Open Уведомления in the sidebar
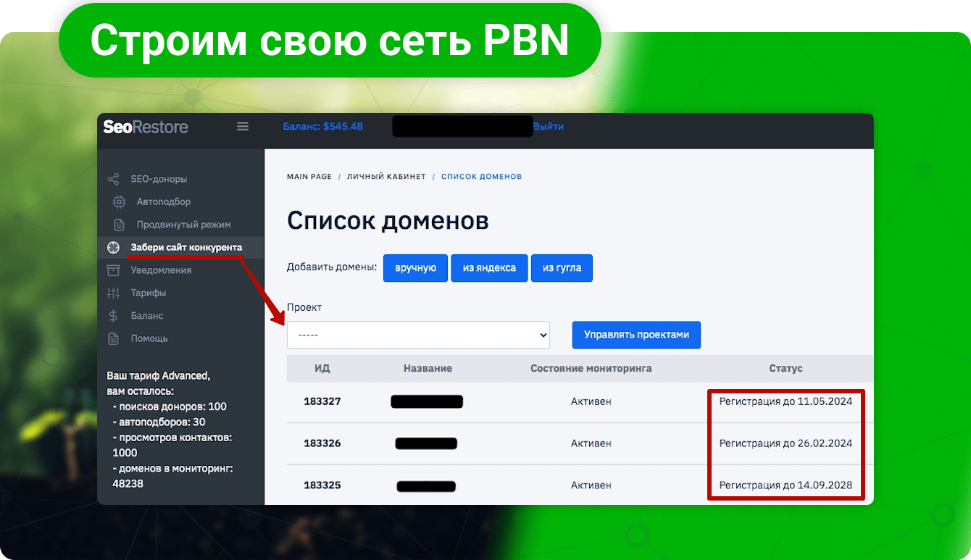971x560 pixels. [161, 270]
